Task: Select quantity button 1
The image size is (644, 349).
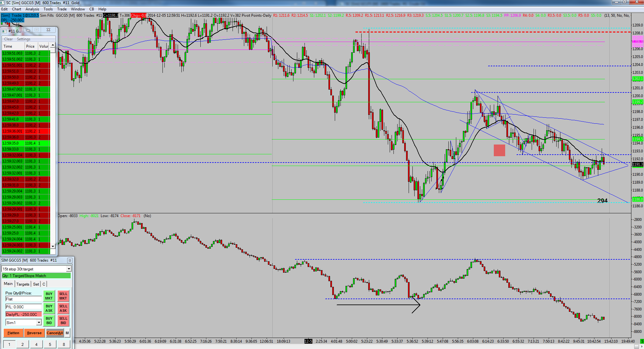Action: click(x=9, y=344)
